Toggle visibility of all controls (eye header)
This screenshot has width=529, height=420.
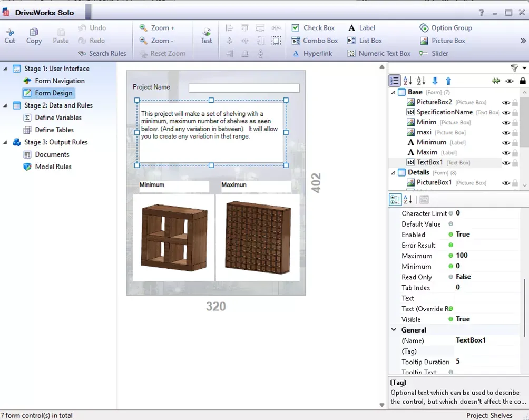point(510,81)
